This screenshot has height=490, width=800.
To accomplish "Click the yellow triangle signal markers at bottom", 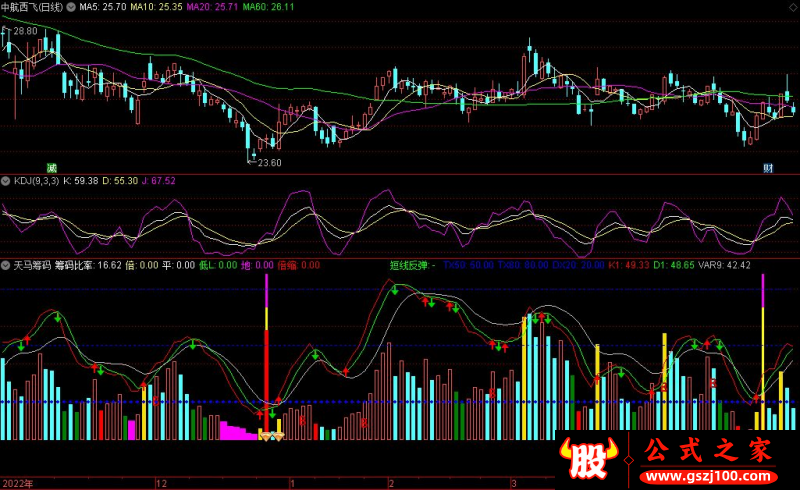I will click(271, 435).
